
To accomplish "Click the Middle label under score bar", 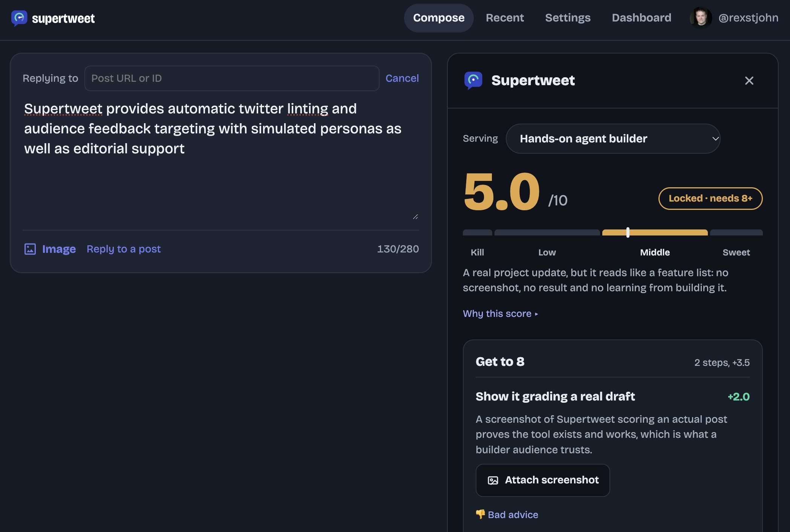I will (x=655, y=252).
